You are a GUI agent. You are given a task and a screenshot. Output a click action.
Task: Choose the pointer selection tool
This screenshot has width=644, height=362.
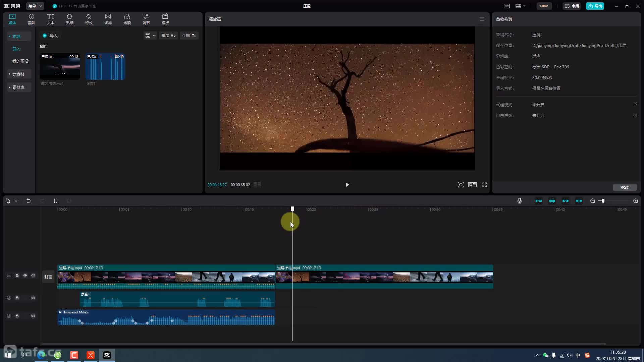(x=8, y=201)
